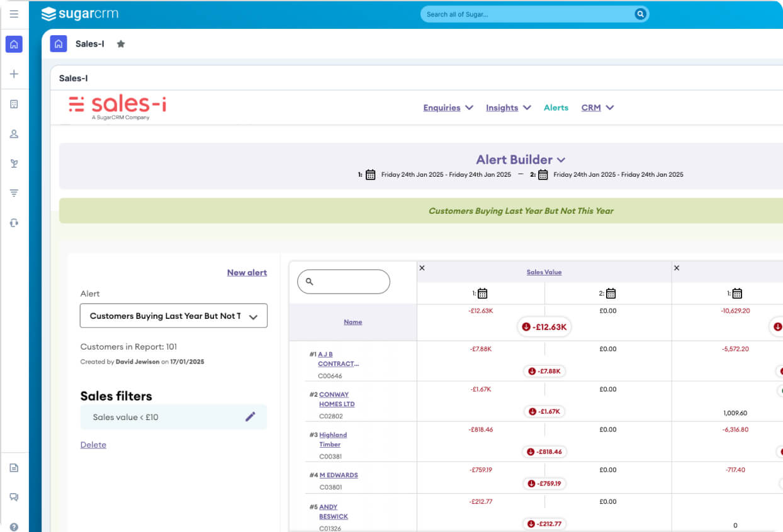Click the New alert link

click(x=247, y=272)
